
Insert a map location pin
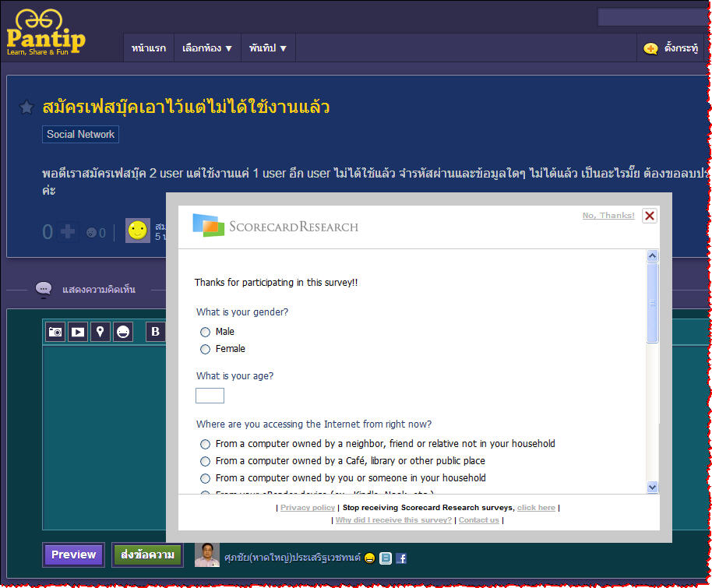click(x=100, y=332)
